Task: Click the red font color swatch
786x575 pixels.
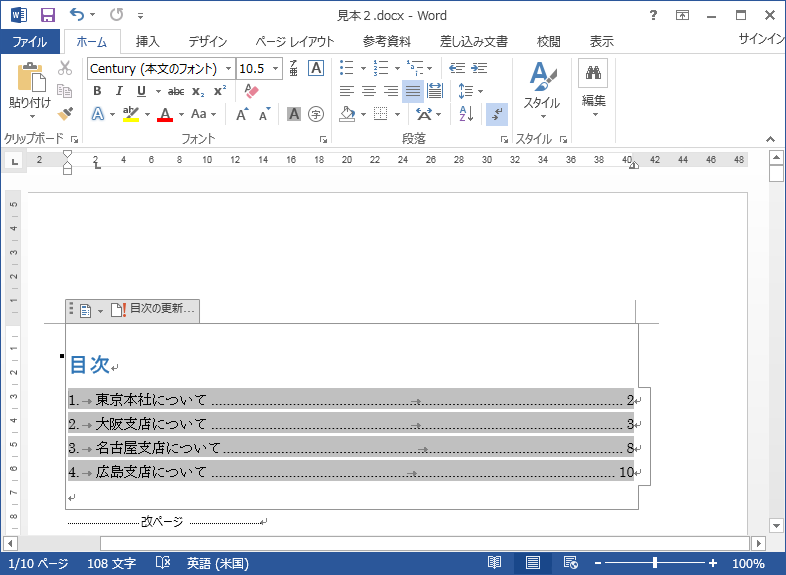Action: point(164,114)
